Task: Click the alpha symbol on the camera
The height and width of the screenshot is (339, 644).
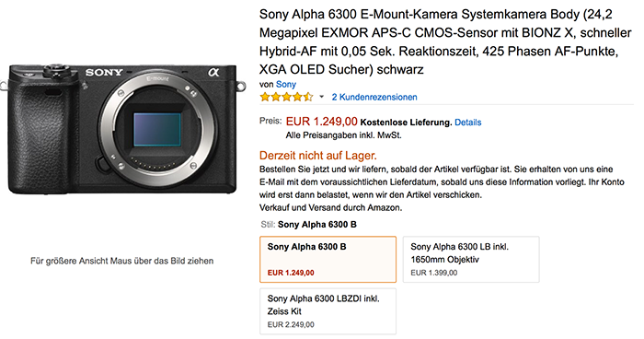Action: 213,73
